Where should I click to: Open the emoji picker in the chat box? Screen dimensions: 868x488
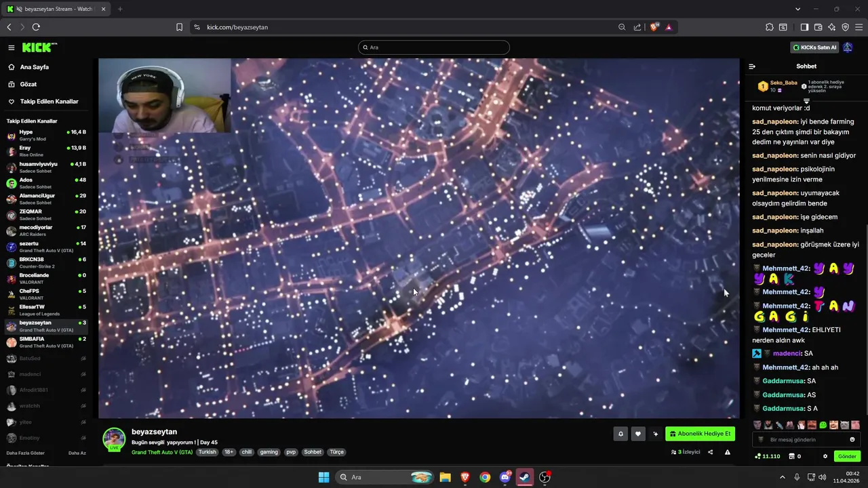click(852, 439)
